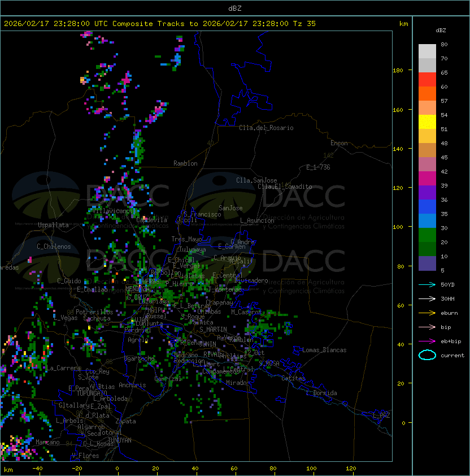Viewport: 470px width, 476px height.
Task: Click the 'C_Chilenos' place label
Action: tap(54, 246)
